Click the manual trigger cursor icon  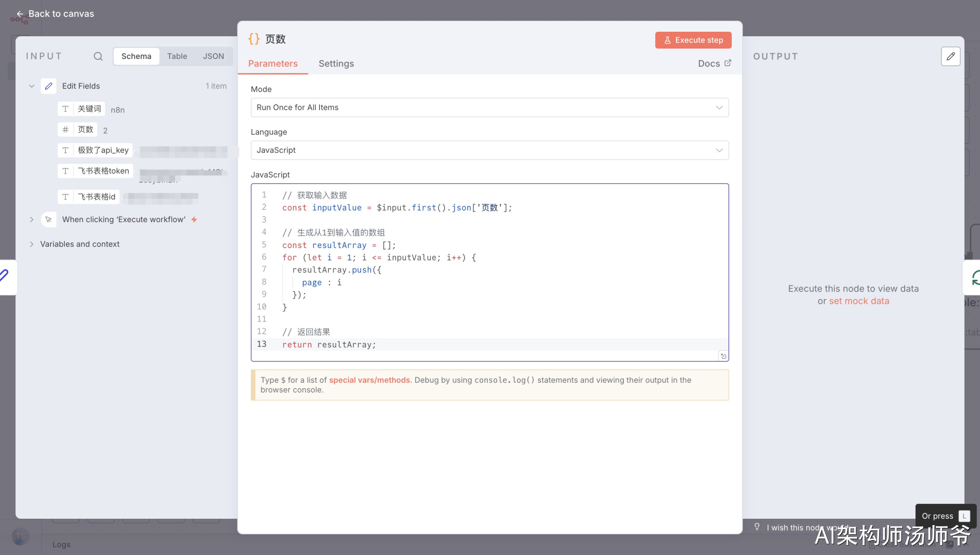(49, 219)
